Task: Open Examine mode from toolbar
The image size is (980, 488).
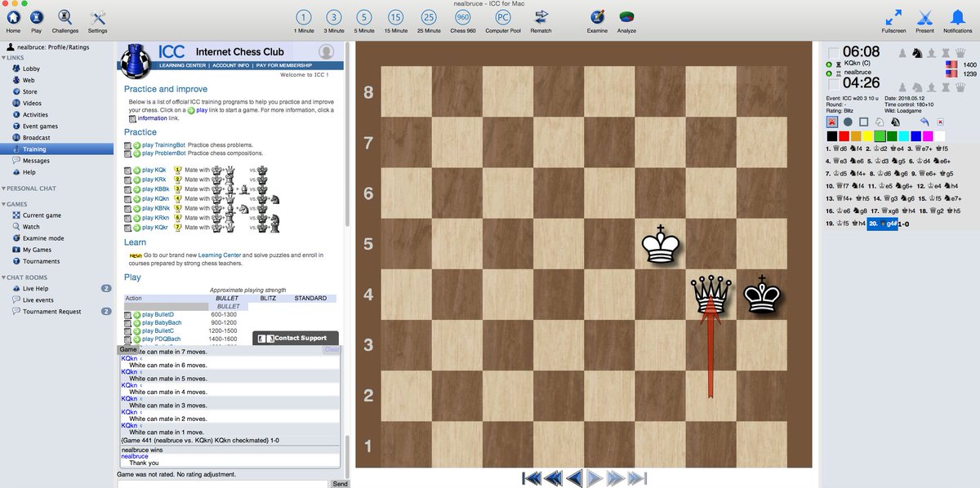Action: (597, 20)
